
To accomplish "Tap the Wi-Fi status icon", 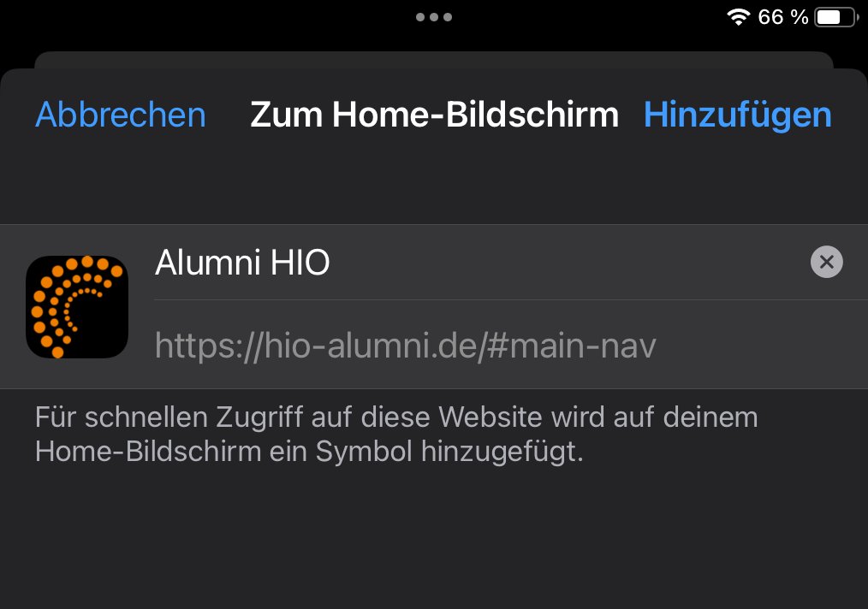I will point(739,17).
